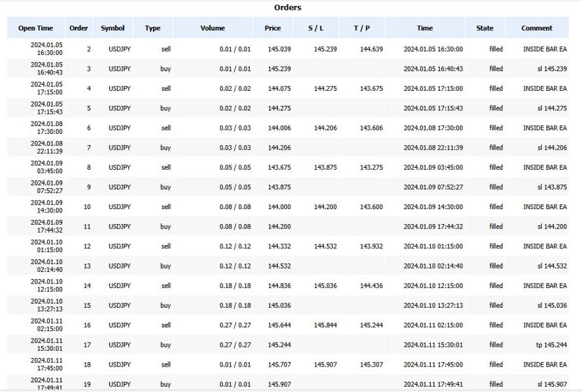This screenshot has width=582, height=392.
Task: Select the stop loss value 145.844
Action: [x=325, y=325]
